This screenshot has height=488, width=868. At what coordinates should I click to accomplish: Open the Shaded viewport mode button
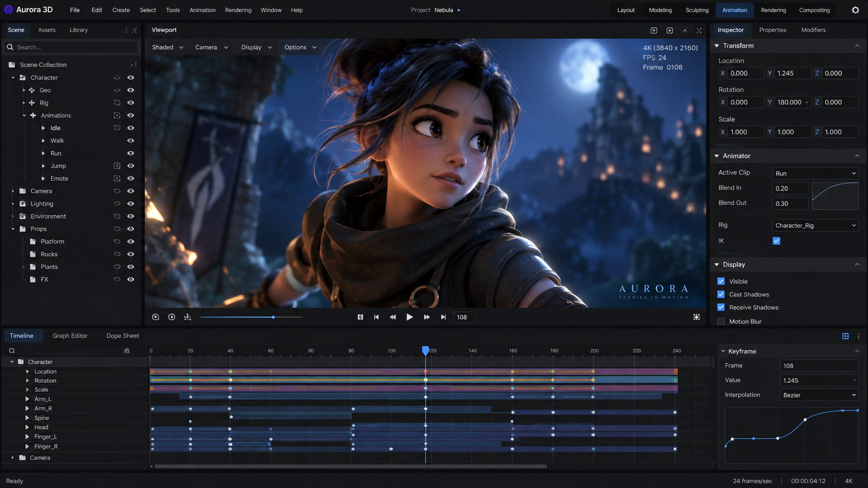[168, 47]
